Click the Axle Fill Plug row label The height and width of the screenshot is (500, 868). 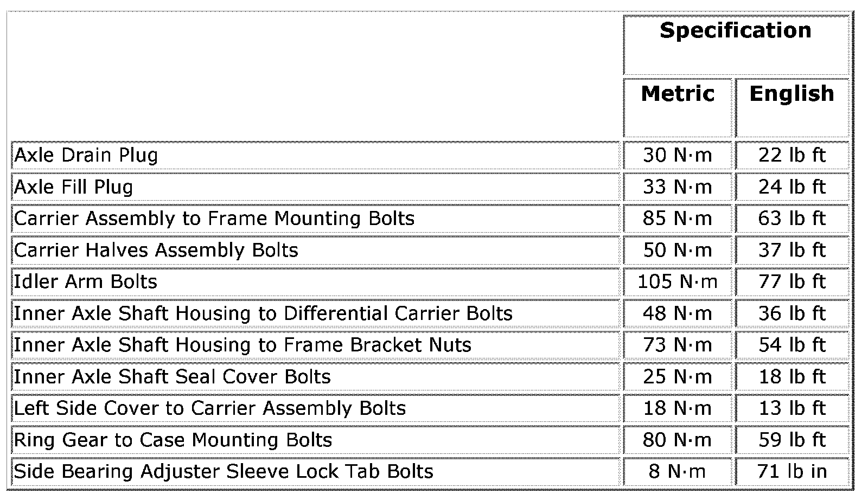pos(73,187)
